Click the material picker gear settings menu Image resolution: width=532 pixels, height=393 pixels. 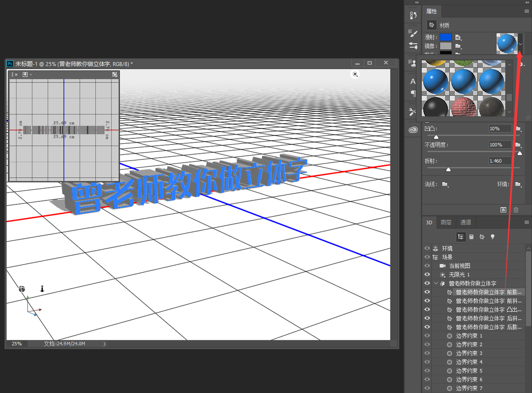click(x=522, y=65)
